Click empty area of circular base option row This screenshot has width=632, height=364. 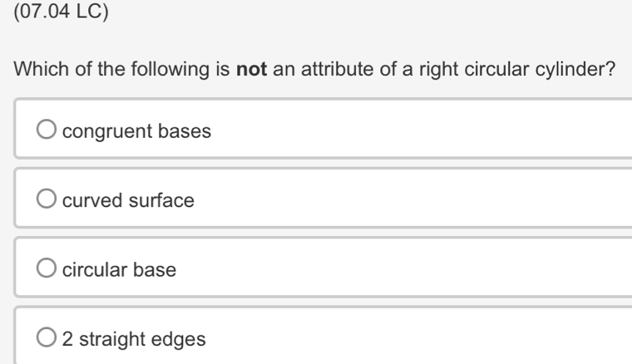pyautogui.click(x=416, y=269)
